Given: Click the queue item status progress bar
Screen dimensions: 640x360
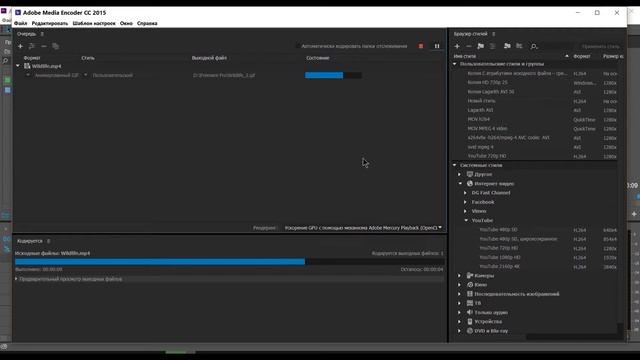Looking at the screenshot, I should (333, 75).
